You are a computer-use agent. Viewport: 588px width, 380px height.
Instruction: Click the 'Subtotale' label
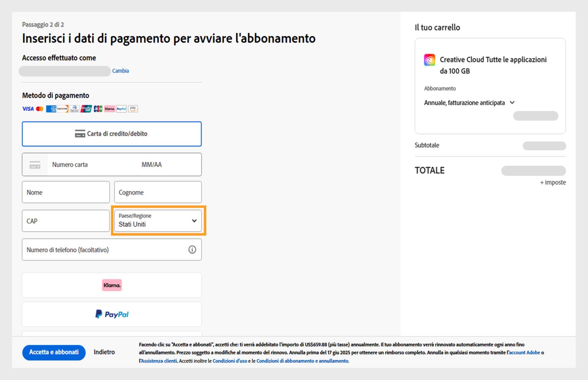pos(427,145)
